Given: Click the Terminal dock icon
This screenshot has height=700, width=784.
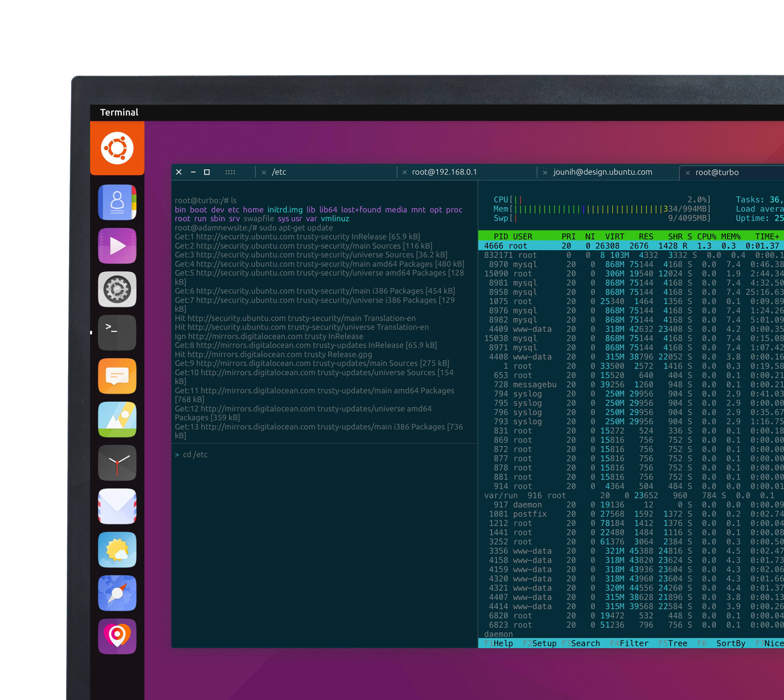Looking at the screenshot, I should [x=117, y=333].
